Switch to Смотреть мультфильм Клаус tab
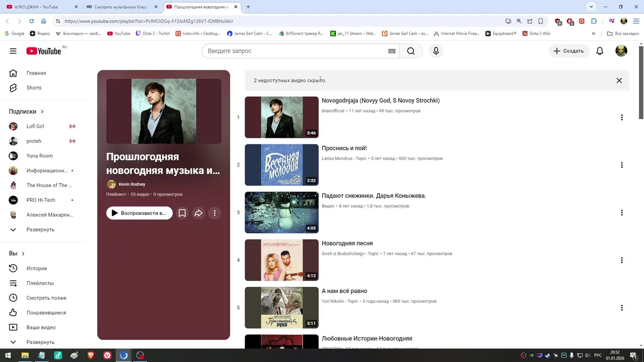The width and height of the screenshot is (644, 362). [x=122, y=7]
